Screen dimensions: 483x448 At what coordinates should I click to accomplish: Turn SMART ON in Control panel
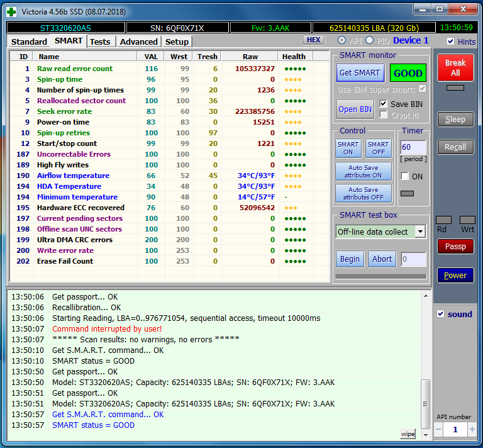[348, 148]
